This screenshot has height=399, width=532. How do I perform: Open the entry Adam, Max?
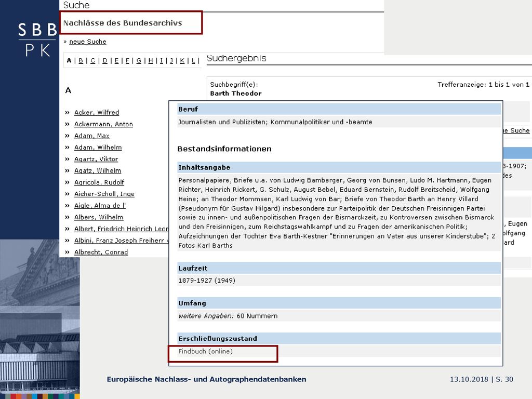pyautogui.click(x=92, y=136)
